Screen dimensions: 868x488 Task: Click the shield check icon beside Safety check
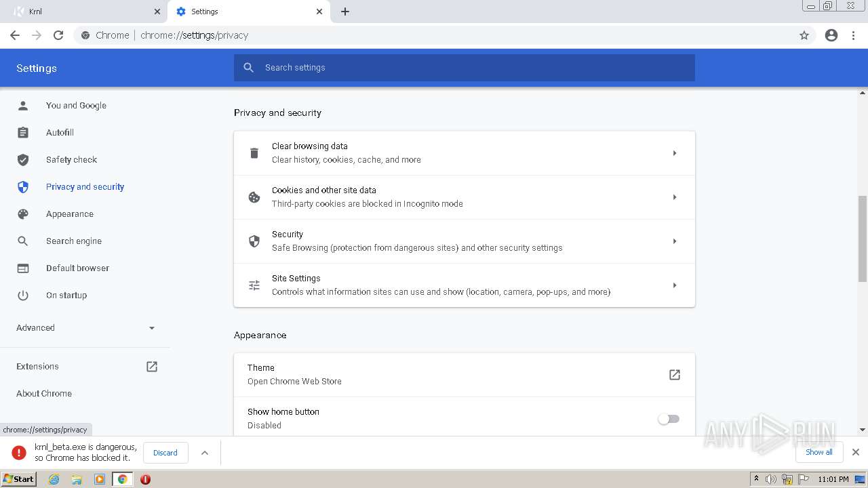(23, 159)
